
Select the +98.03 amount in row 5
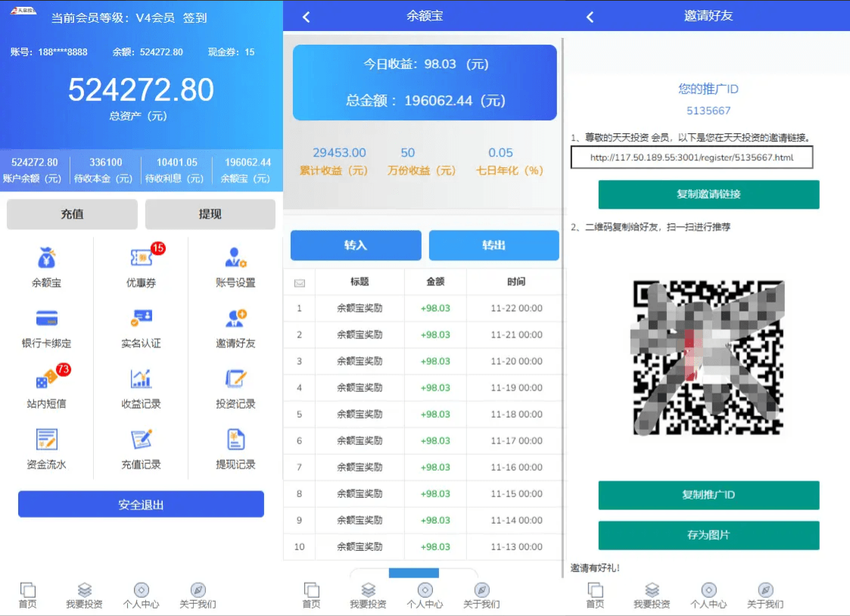(435, 415)
